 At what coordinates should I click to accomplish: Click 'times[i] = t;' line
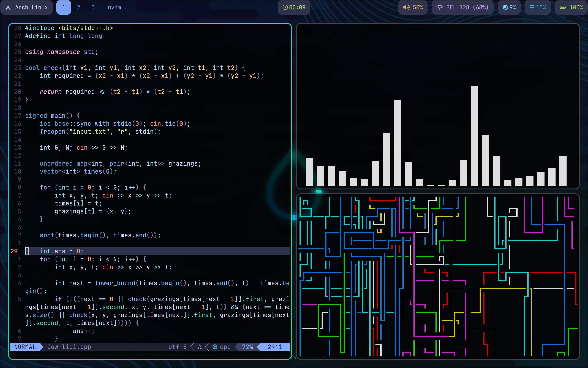pos(78,203)
